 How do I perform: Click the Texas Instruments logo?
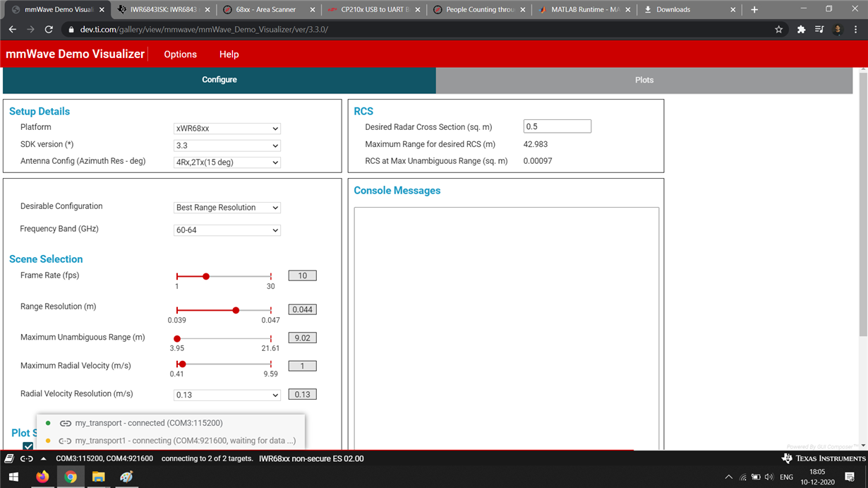824,459
